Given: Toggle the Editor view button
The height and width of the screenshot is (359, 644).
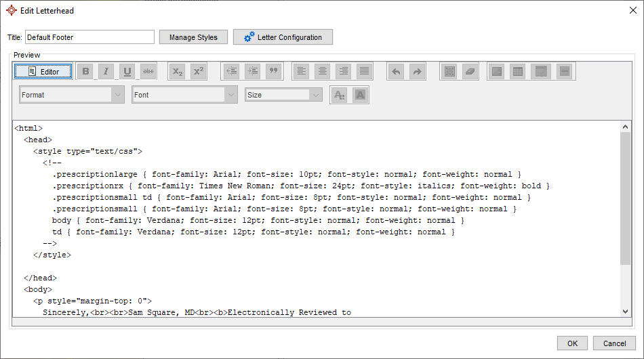Looking at the screenshot, I should (x=43, y=71).
